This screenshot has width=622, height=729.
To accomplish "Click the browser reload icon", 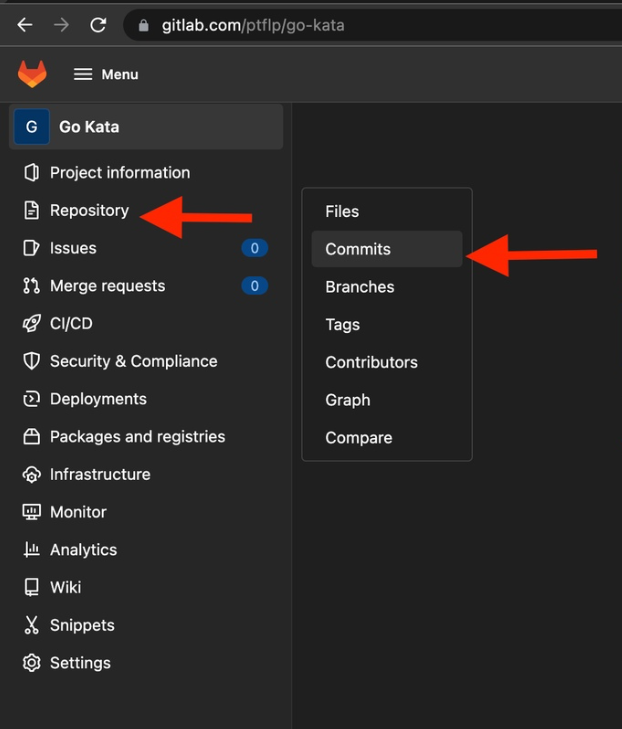I will point(98,25).
